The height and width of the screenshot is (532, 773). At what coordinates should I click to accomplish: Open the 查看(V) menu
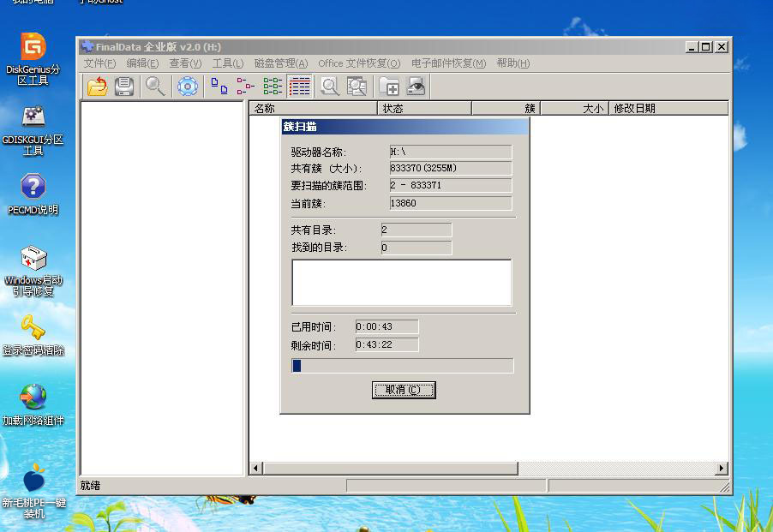(185, 63)
